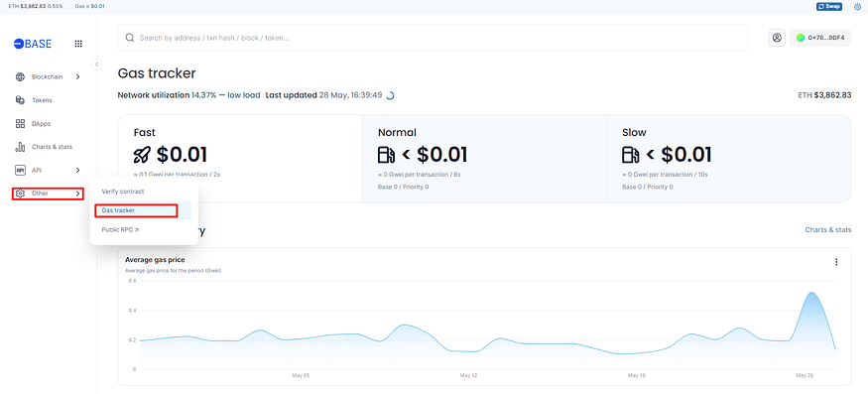This screenshot has width=868, height=394.
Task: Select Gas tracker menu item
Action: tap(136, 210)
